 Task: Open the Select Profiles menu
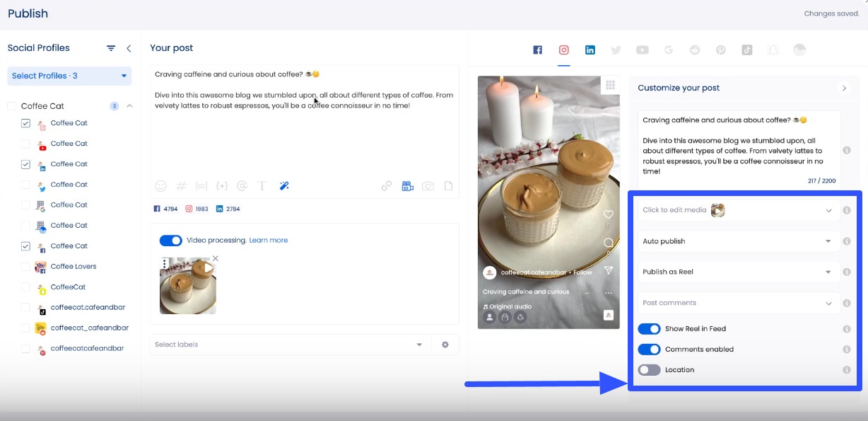point(68,75)
